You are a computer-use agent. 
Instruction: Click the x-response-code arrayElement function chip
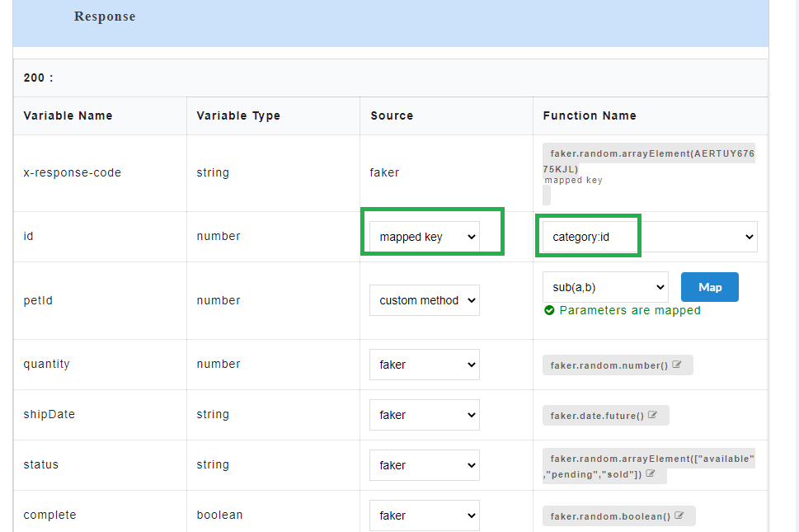(x=648, y=161)
